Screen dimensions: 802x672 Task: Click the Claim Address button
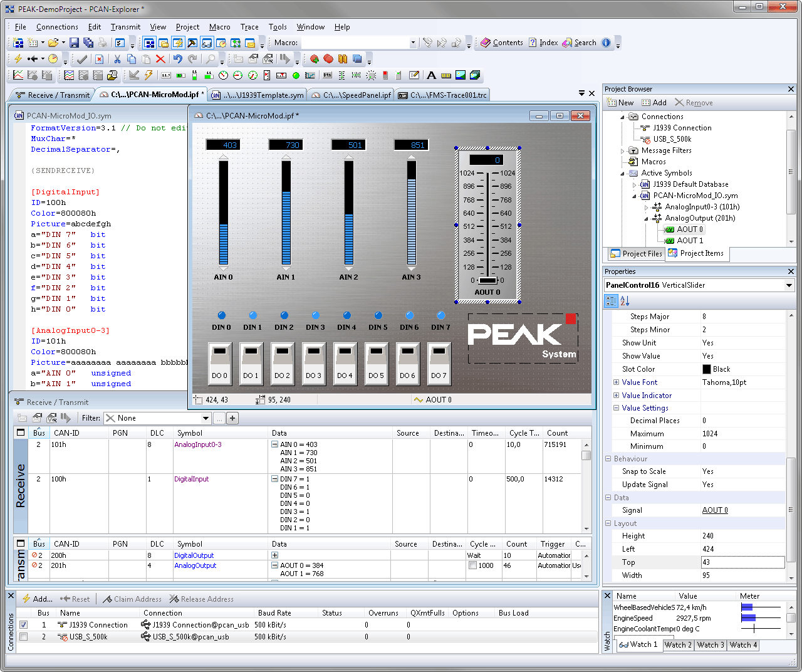(x=132, y=599)
